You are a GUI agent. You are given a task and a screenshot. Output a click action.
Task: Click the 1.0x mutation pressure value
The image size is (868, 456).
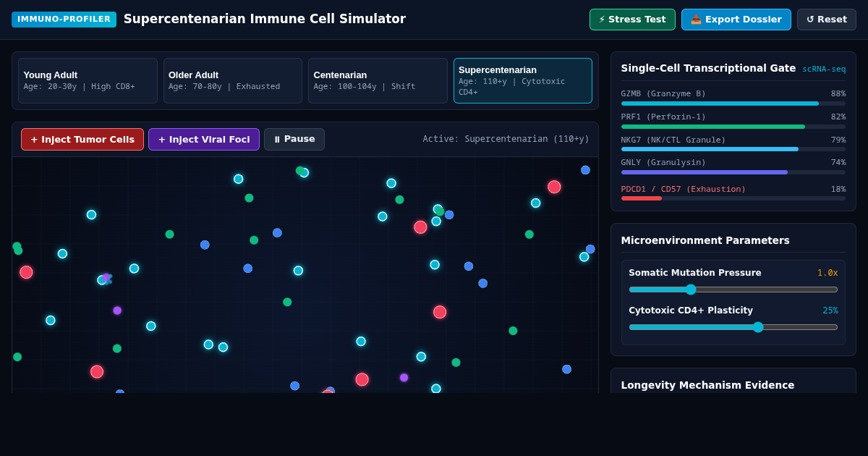click(827, 273)
